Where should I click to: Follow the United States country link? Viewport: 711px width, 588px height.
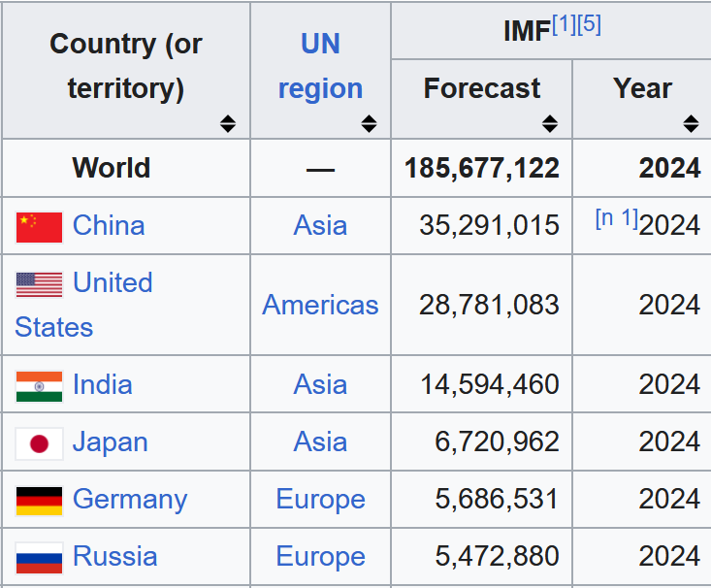tap(113, 283)
